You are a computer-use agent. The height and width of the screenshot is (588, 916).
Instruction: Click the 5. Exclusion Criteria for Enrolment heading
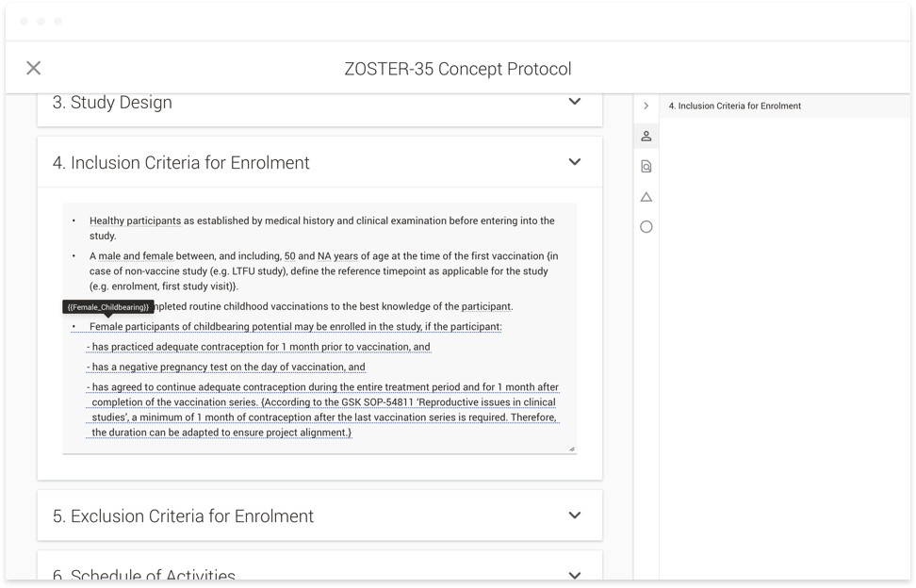[x=183, y=516]
